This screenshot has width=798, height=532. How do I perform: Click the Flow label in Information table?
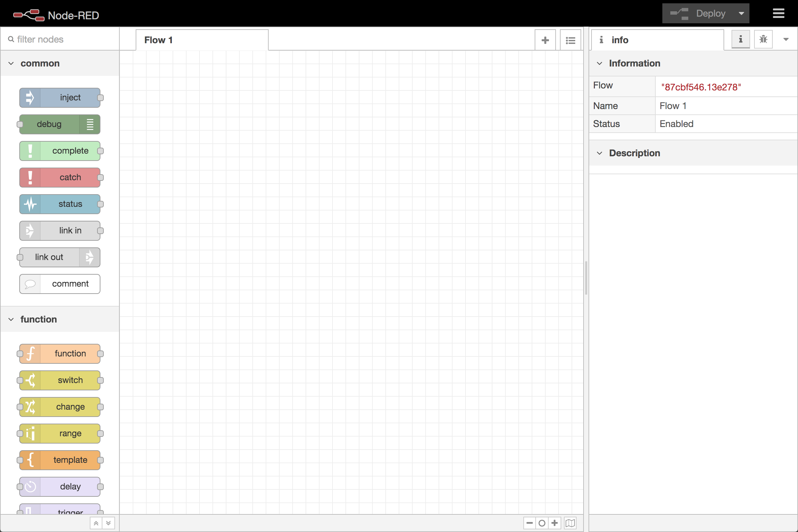tap(602, 85)
